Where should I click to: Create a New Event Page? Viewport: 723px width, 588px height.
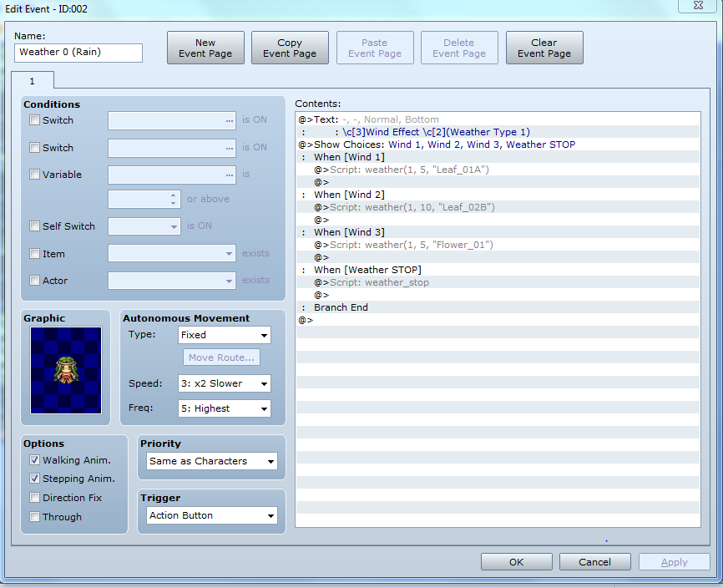(205, 48)
